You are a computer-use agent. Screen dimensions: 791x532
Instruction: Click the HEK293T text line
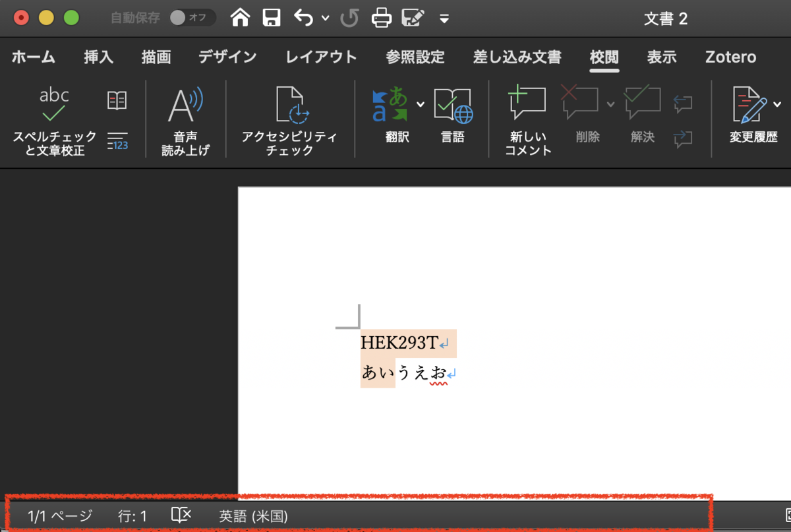tap(399, 343)
